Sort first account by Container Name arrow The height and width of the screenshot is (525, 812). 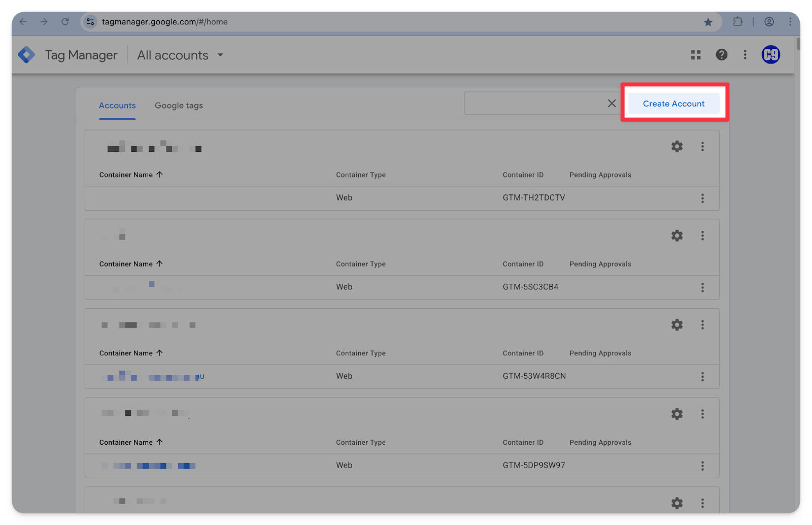coord(159,175)
